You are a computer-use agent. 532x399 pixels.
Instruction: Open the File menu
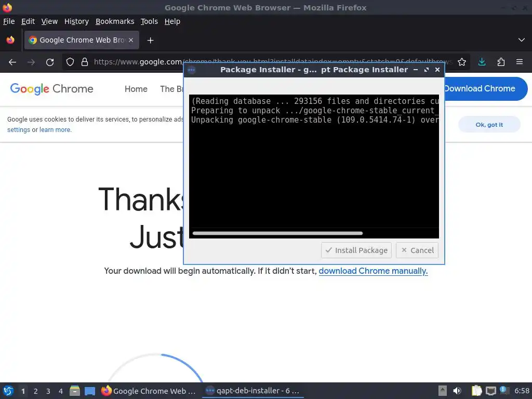tap(9, 21)
